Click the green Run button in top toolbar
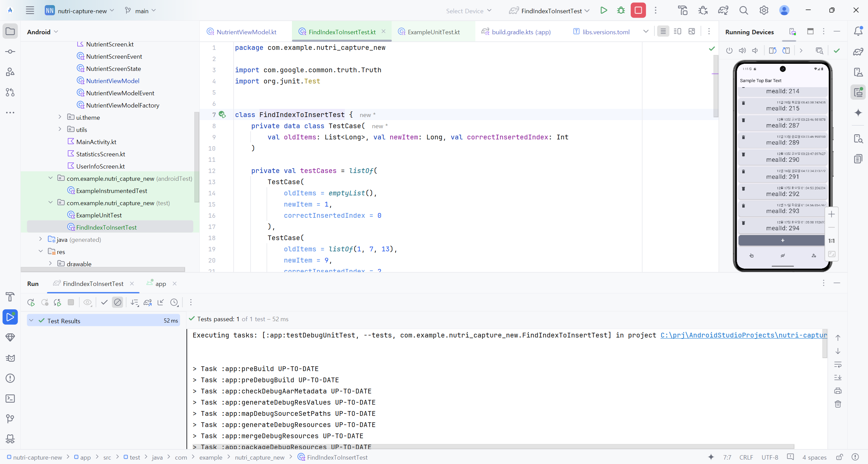 (604, 11)
